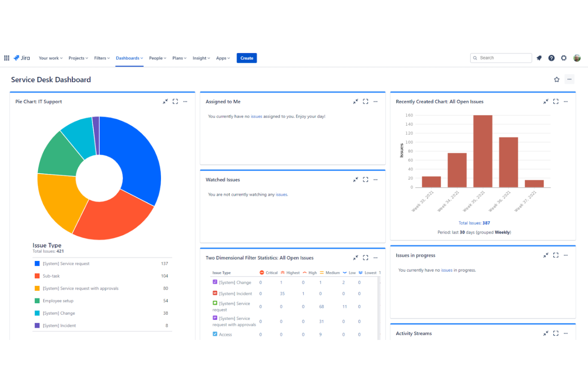Collapse the Watched Issues gadget
The width and height of the screenshot is (588, 392).
[x=355, y=180]
